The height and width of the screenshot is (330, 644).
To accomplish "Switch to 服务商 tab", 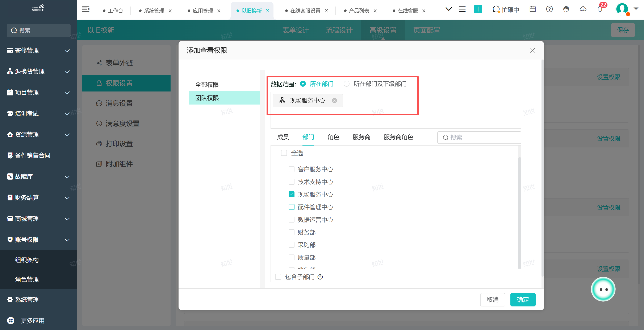I will click(361, 137).
